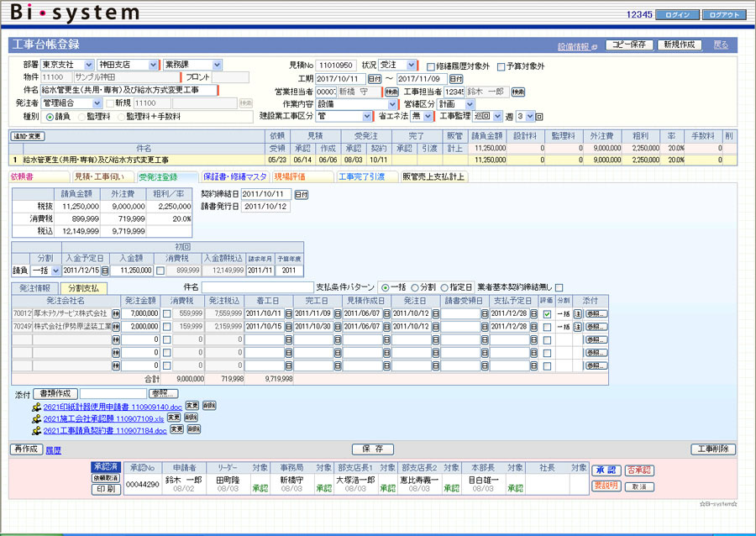The height and width of the screenshot is (536, 756).
Task: Switch to 見積・工事伺い tab
Action: click(x=102, y=177)
